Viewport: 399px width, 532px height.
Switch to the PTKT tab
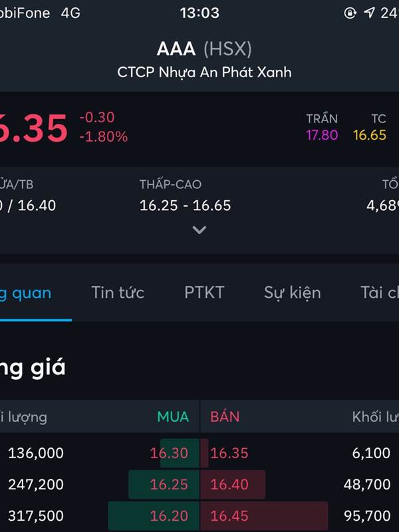click(x=204, y=293)
